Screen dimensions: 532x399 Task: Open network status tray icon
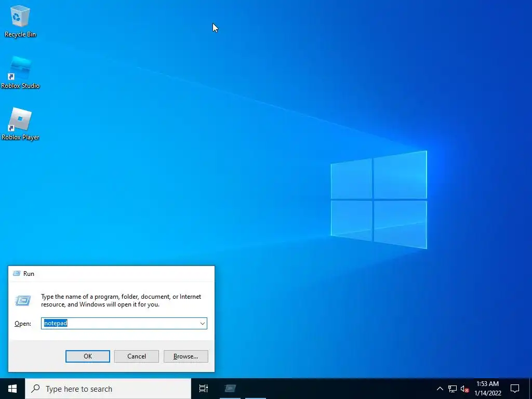coord(453,389)
